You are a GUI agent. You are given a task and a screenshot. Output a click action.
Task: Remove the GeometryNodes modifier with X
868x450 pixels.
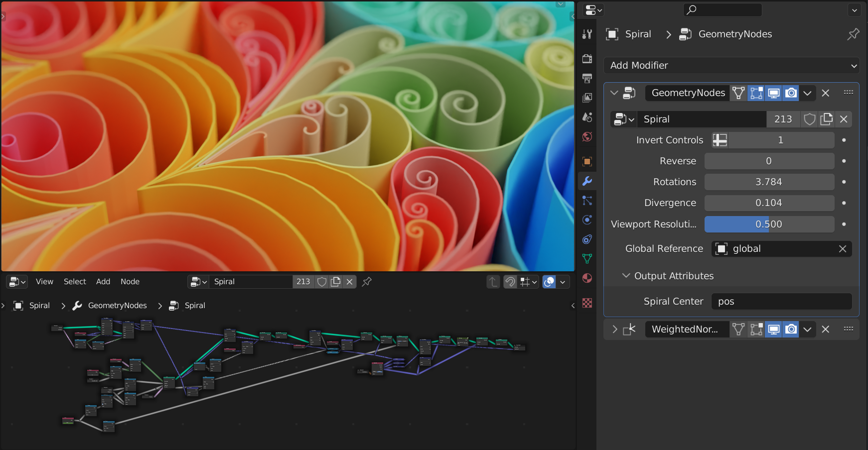tap(826, 93)
